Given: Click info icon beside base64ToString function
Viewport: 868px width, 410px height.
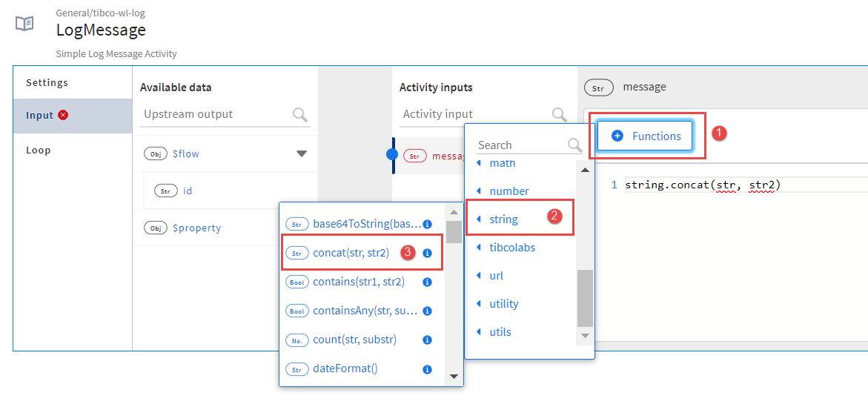Looking at the screenshot, I should (x=427, y=224).
